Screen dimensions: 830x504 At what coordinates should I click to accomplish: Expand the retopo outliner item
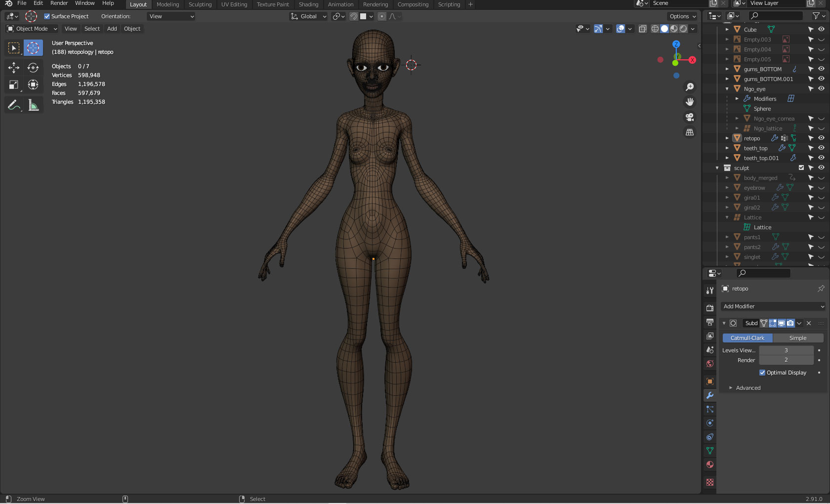[727, 138]
